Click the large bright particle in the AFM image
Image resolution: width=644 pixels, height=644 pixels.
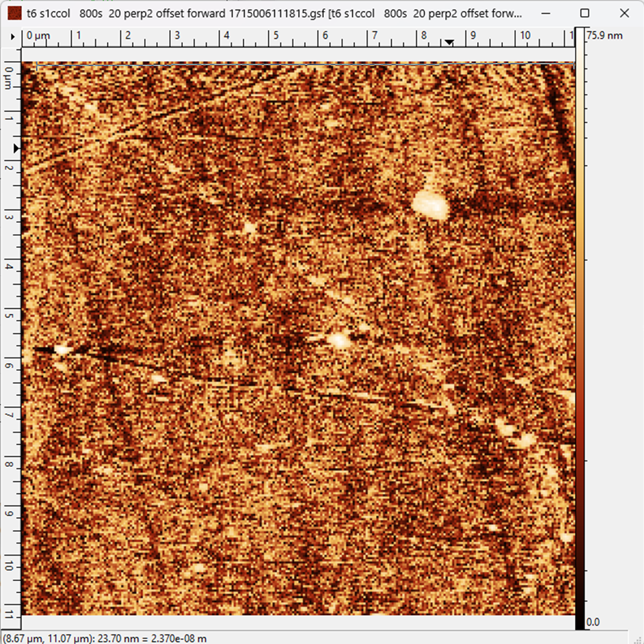[x=430, y=204]
